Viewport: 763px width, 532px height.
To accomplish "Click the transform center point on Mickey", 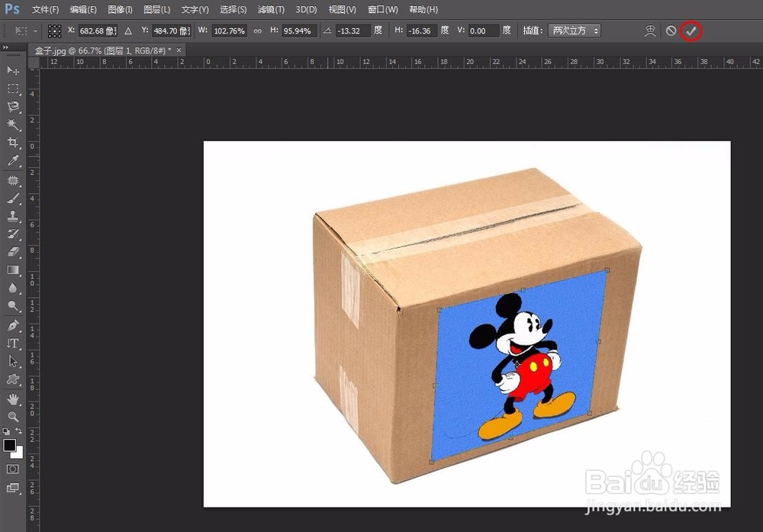I will click(517, 363).
